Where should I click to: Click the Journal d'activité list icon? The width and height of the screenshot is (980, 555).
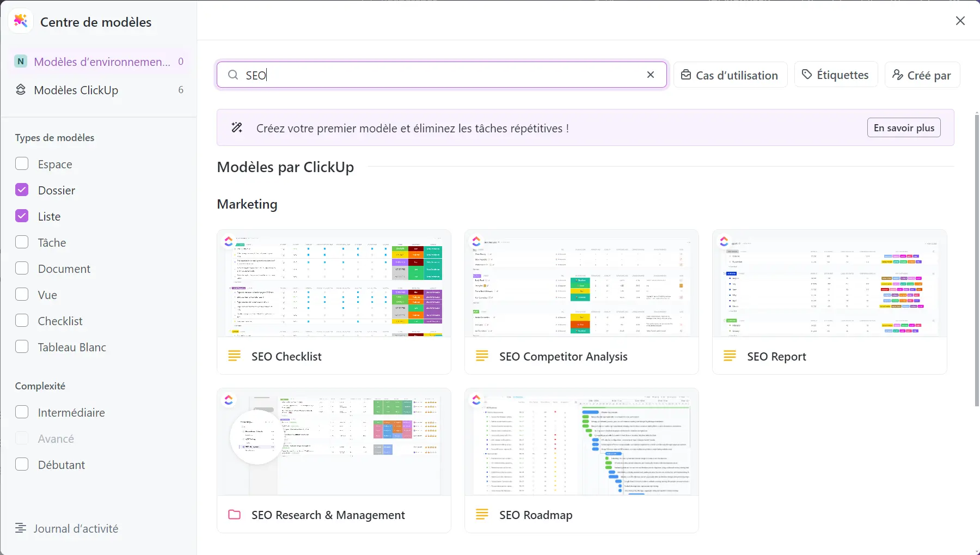[x=21, y=528]
